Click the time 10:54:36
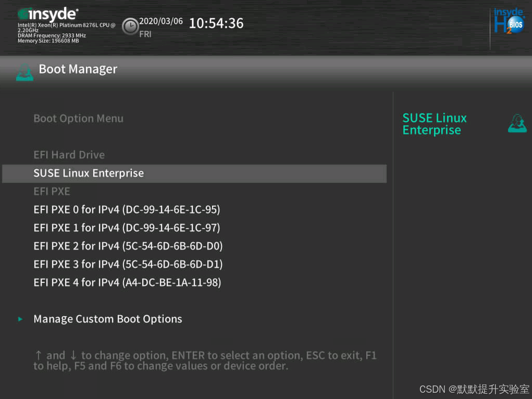532x399 pixels. coord(216,23)
